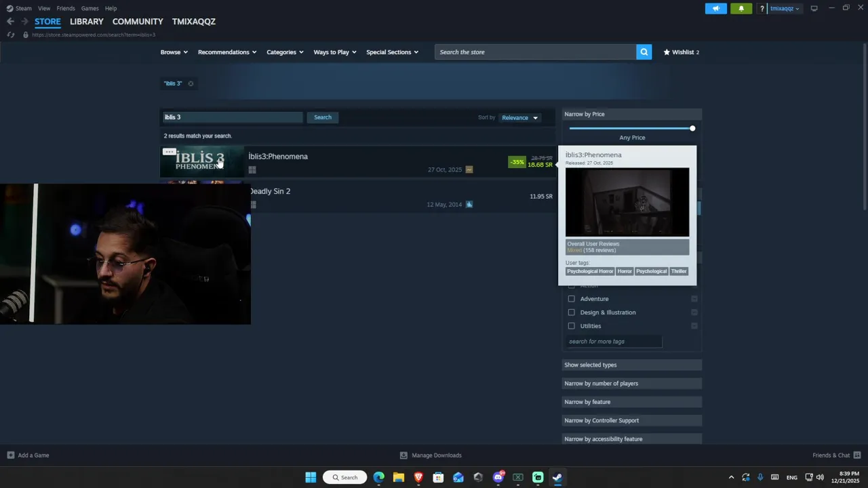Check the Utilities tag checkbox
Screen dimensions: 868x488
(571, 326)
